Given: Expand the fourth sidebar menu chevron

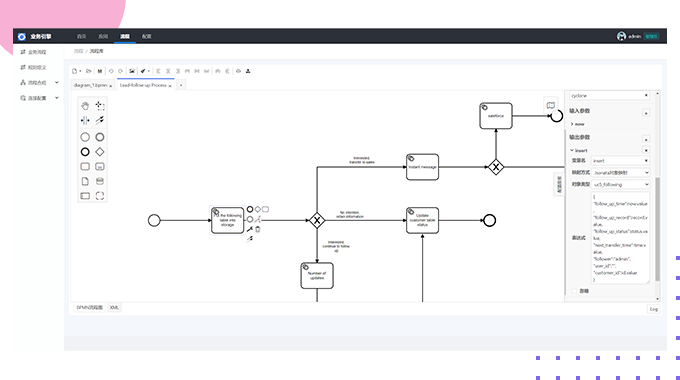Looking at the screenshot, I should (x=56, y=98).
